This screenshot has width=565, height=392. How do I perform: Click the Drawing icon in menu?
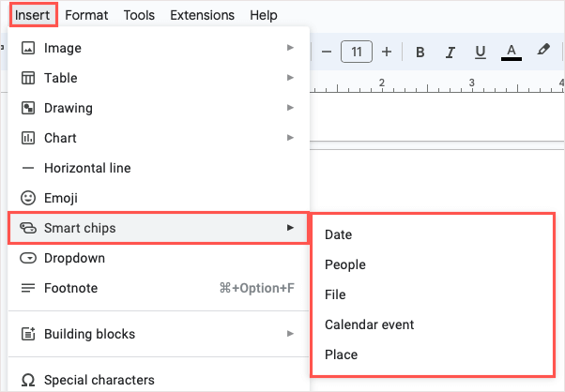tap(28, 108)
